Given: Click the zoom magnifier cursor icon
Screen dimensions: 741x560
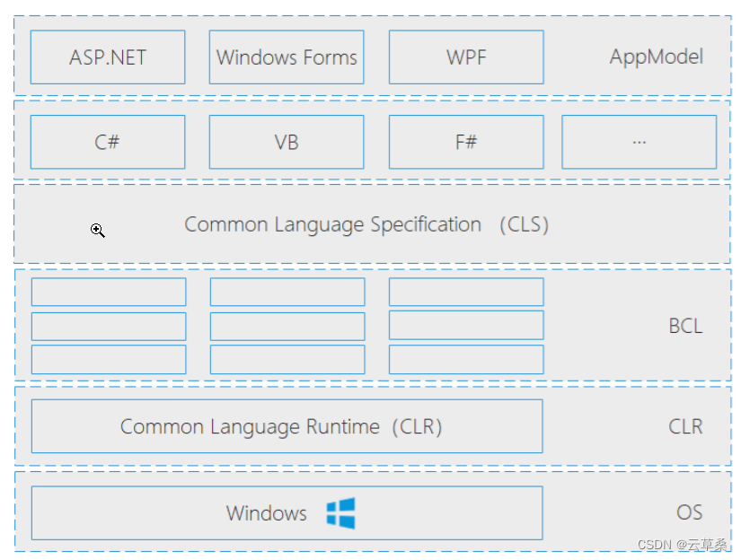Looking at the screenshot, I should coord(98,231).
